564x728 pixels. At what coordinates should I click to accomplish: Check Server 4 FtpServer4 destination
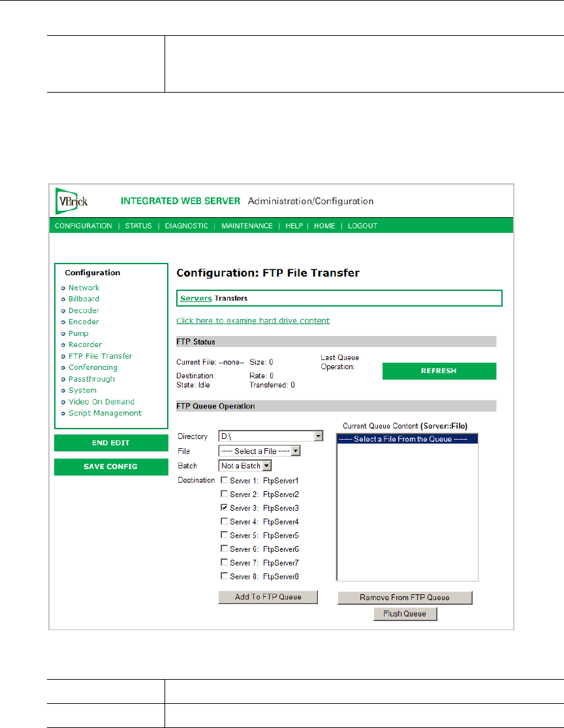tap(225, 521)
